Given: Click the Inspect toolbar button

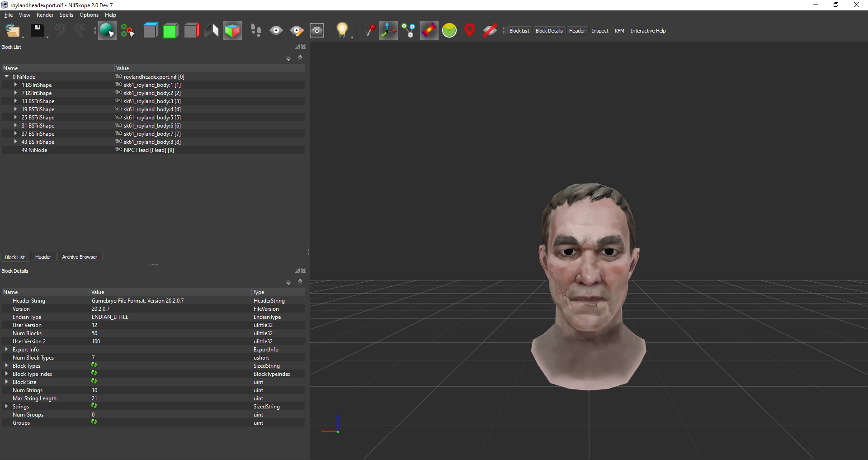Looking at the screenshot, I should pos(600,31).
